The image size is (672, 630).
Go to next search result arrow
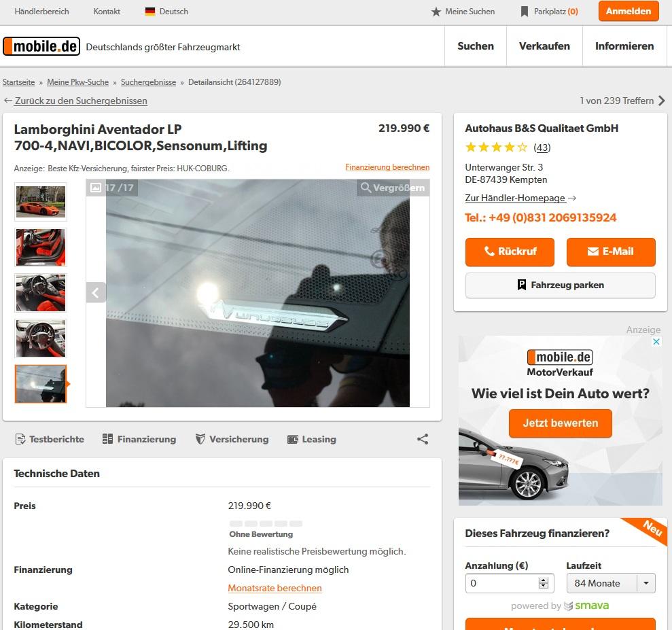coord(662,101)
